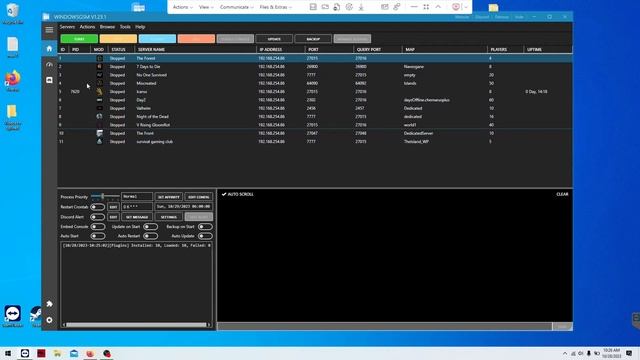Screen dimensions: 640x360
Task: Open the dashboard gauge sidebar icon
Action: [x=49, y=64]
